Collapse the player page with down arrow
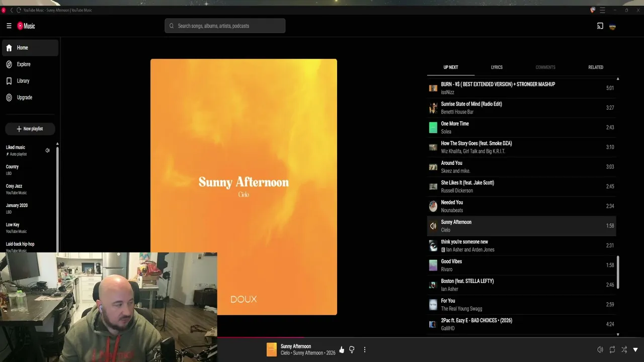The image size is (644, 362). tap(635, 350)
